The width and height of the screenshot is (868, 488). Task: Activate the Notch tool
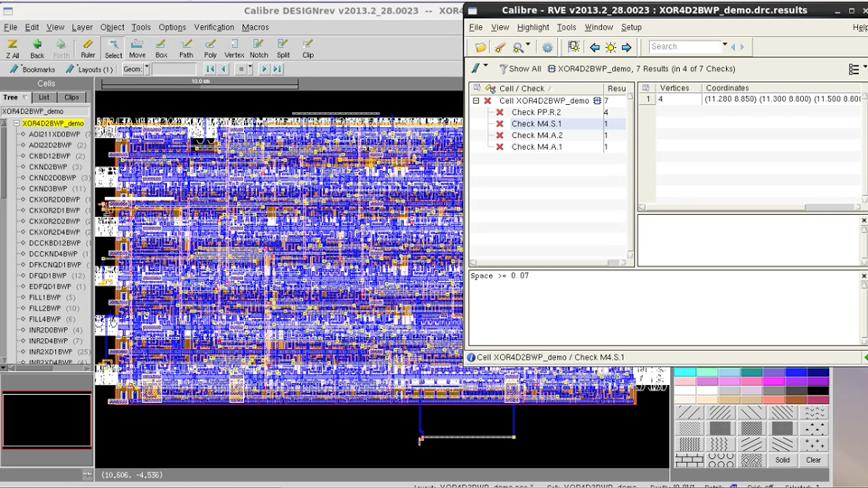click(x=259, y=49)
